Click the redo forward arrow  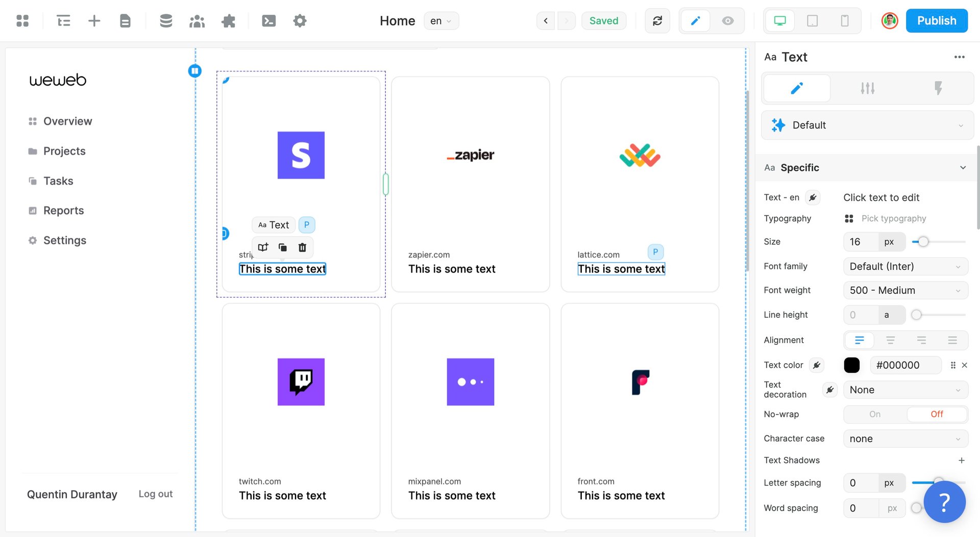tap(566, 21)
